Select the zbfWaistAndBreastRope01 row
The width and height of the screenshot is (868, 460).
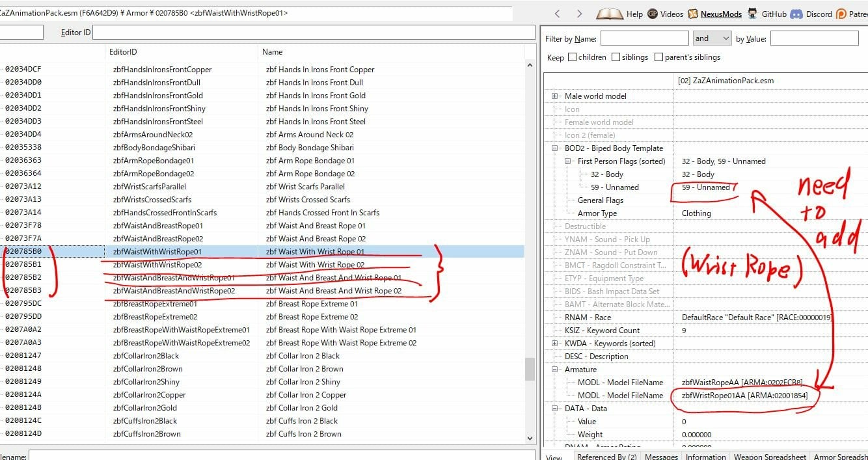coord(262,226)
